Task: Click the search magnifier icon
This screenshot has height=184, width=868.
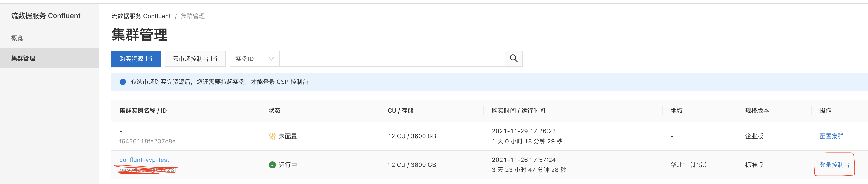Action: (514, 59)
